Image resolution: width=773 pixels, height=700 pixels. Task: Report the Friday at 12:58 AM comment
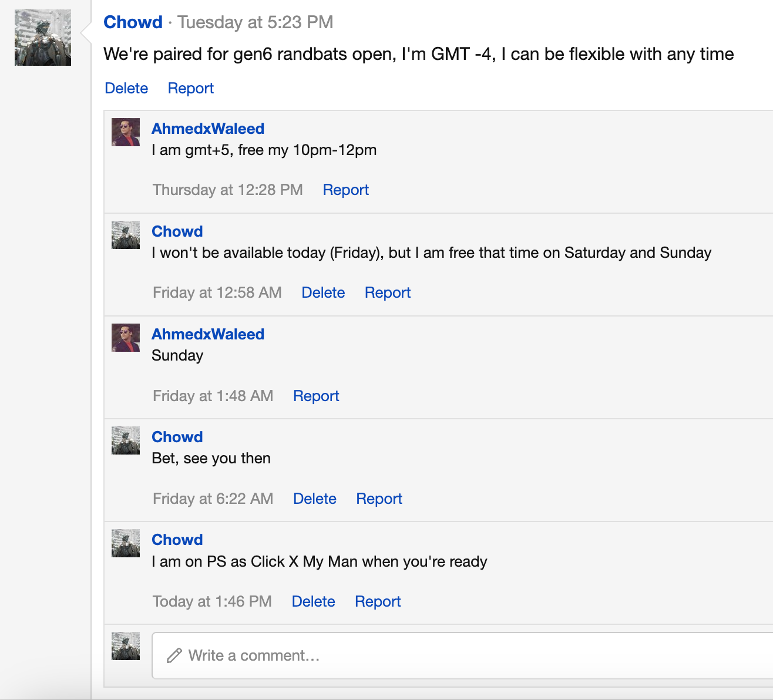click(x=388, y=292)
